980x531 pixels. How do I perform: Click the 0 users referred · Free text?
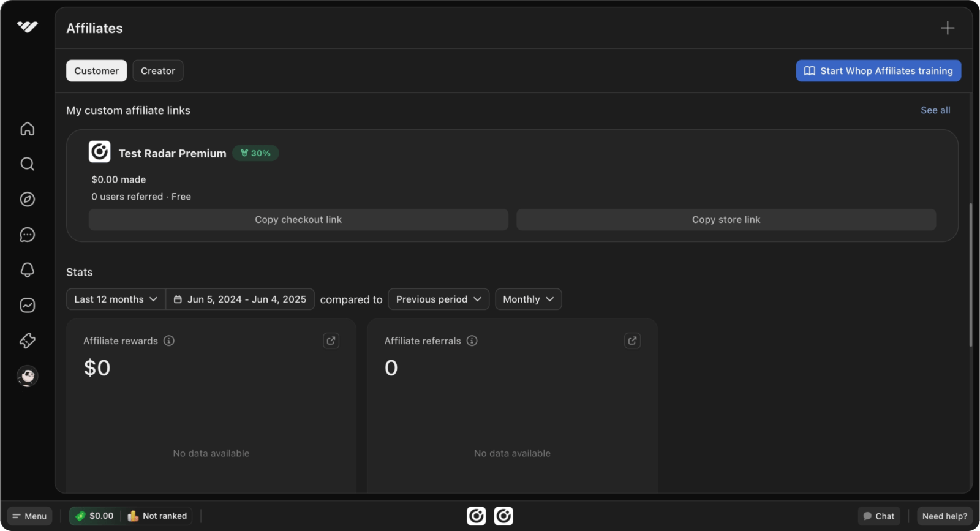pos(141,197)
